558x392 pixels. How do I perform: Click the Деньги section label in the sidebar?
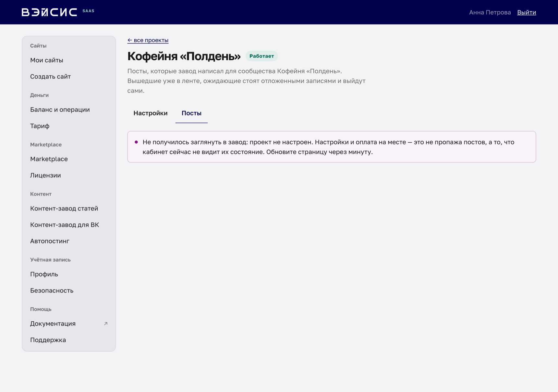click(x=39, y=95)
